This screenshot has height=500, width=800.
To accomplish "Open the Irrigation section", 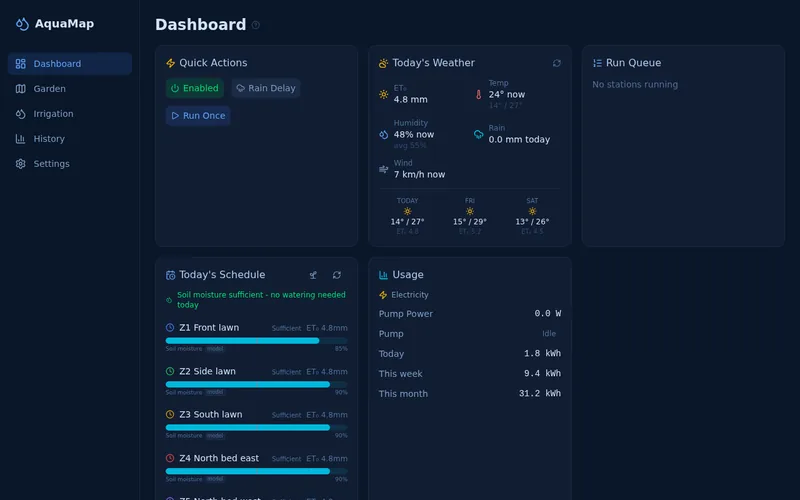I will (x=70, y=114).
